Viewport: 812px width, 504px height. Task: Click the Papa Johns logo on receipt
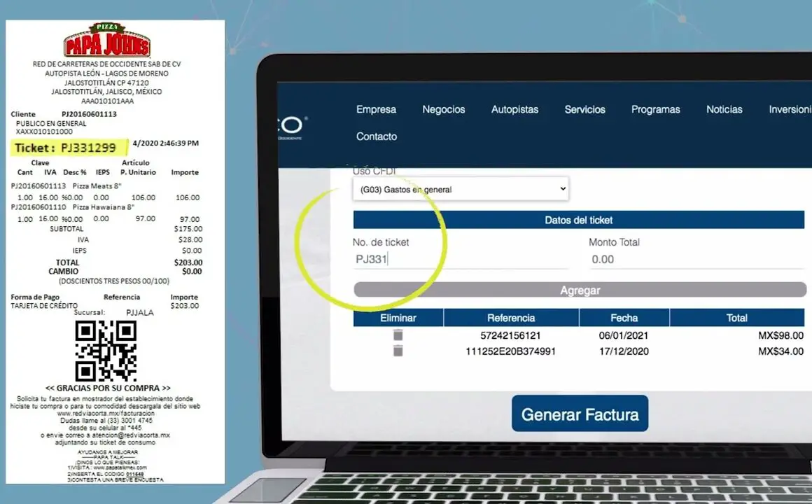[x=107, y=40]
